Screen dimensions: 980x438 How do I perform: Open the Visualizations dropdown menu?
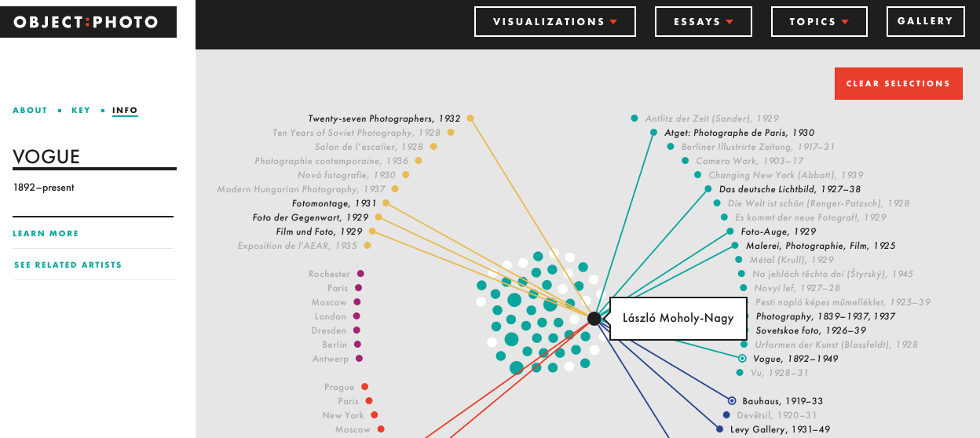[554, 22]
